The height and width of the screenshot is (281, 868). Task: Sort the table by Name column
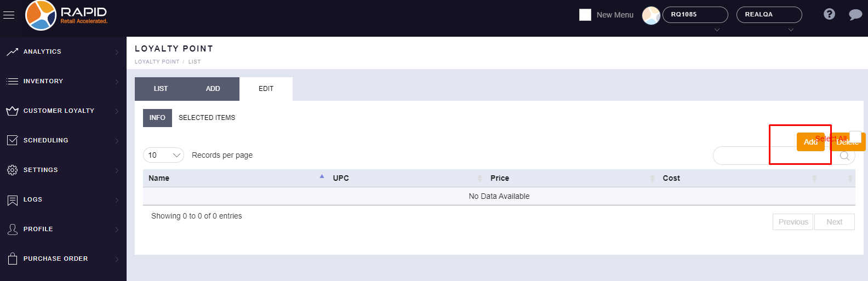tap(159, 178)
